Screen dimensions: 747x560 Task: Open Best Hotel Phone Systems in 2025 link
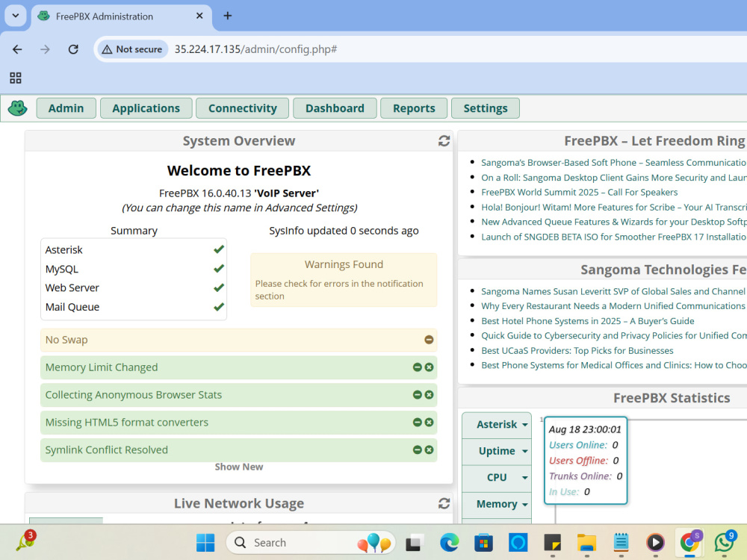point(587,321)
